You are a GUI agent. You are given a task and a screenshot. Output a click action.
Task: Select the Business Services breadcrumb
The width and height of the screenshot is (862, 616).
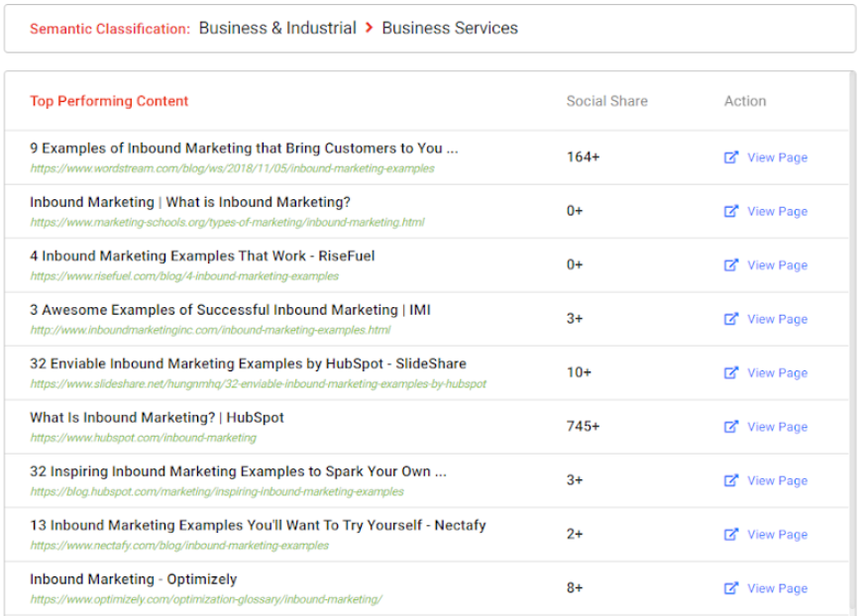[450, 29]
